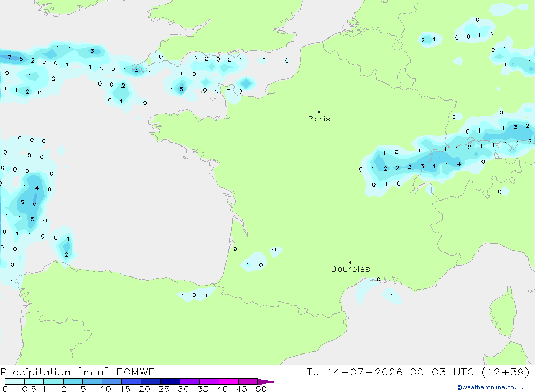Pick the 30–35 mm legend swatch
The width and height of the screenshot is (535, 392).
(x=190, y=381)
